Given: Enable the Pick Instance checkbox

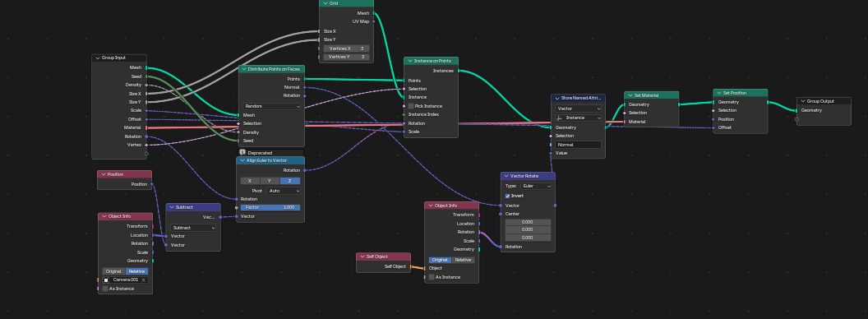Looking at the screenshot, I should 411,106.
